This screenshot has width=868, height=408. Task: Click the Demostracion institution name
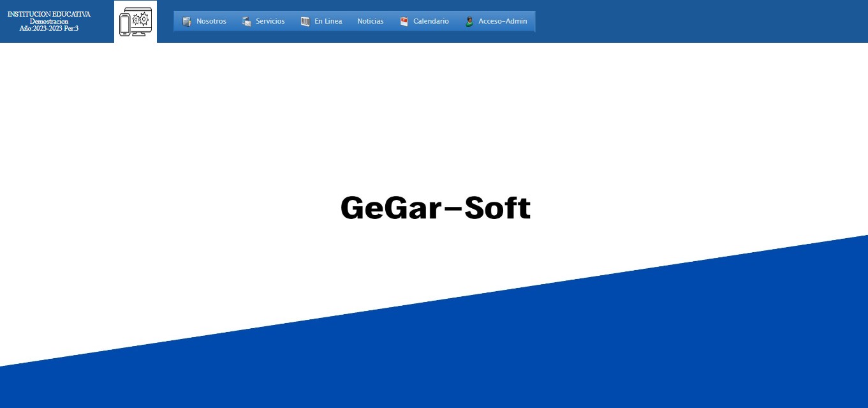(49, 21)
